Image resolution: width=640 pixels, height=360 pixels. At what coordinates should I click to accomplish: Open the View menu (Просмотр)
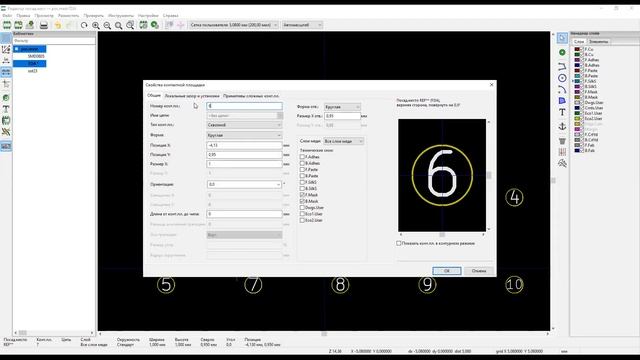(44, 16)
